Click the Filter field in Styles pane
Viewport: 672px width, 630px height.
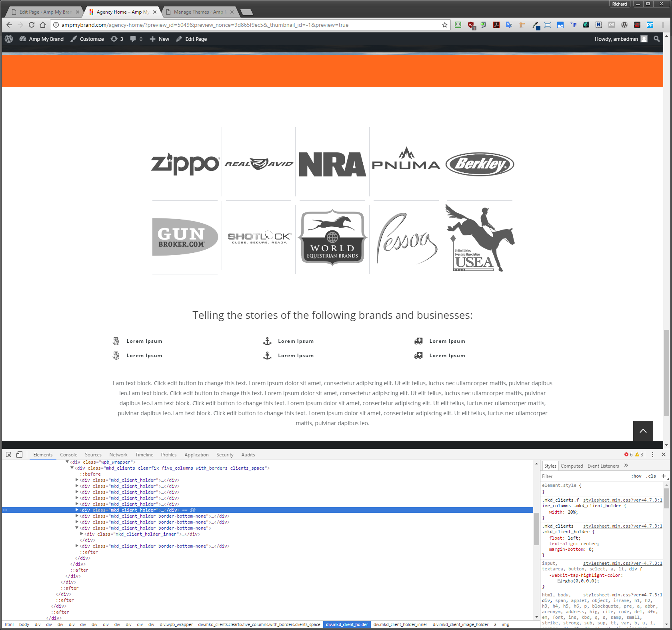tap(584, 476)
